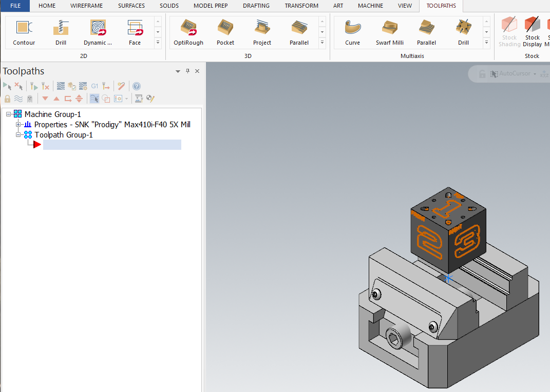Open the Toolpaths panel options dropdown arrow
The height and width of the screenshot is (392, 550).
point(178,71)
